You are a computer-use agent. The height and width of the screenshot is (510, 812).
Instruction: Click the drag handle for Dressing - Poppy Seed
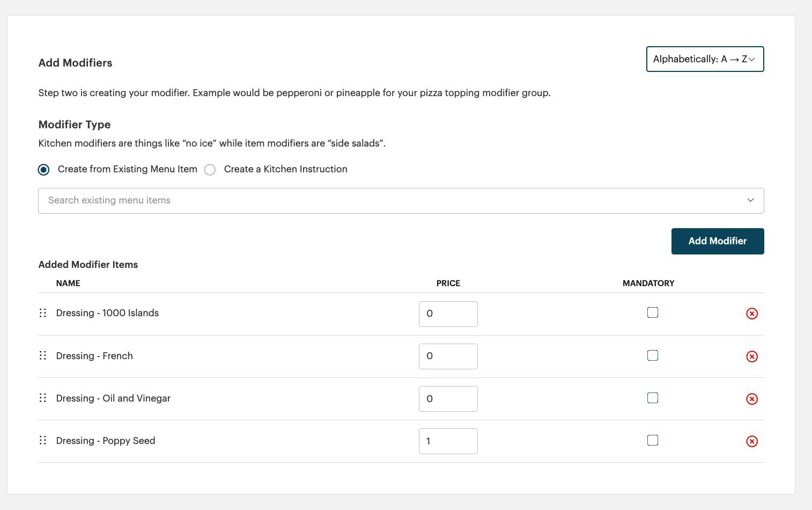[43, 440]
